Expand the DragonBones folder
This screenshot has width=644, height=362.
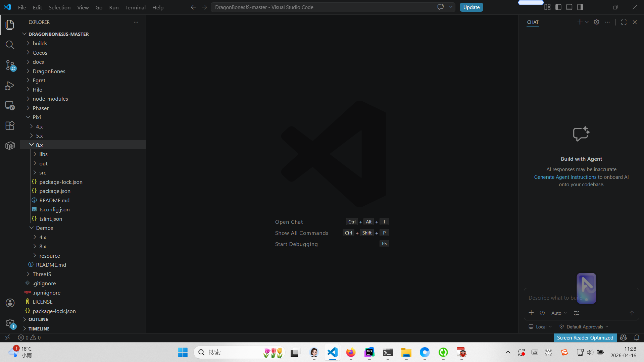click(x=83, y=71)
